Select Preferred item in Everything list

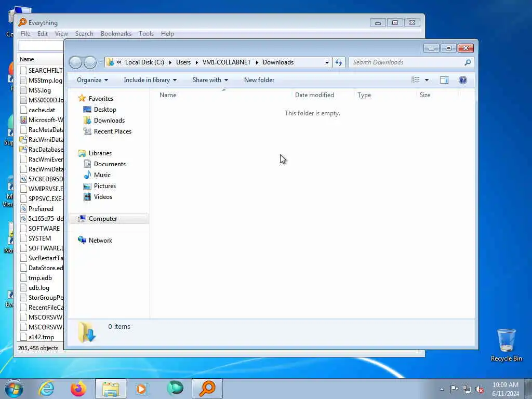41,209
